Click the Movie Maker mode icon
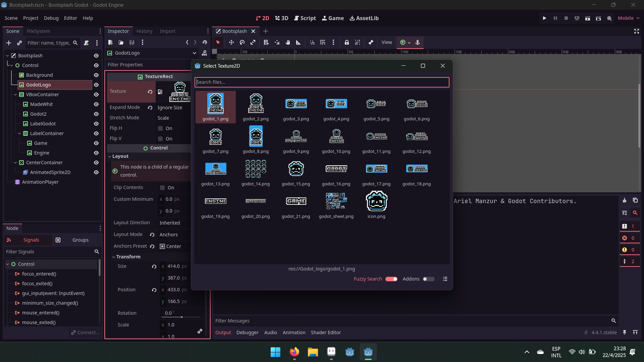The height and width of the screenshot is (362, 644). coord(609,18)
